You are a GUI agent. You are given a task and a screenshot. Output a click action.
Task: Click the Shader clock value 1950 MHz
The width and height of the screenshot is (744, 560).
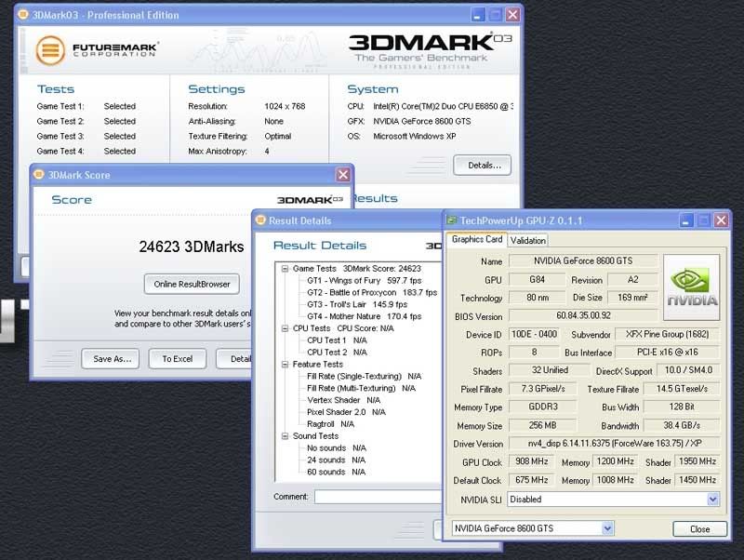pyautogui.click(x=697, y=461)
